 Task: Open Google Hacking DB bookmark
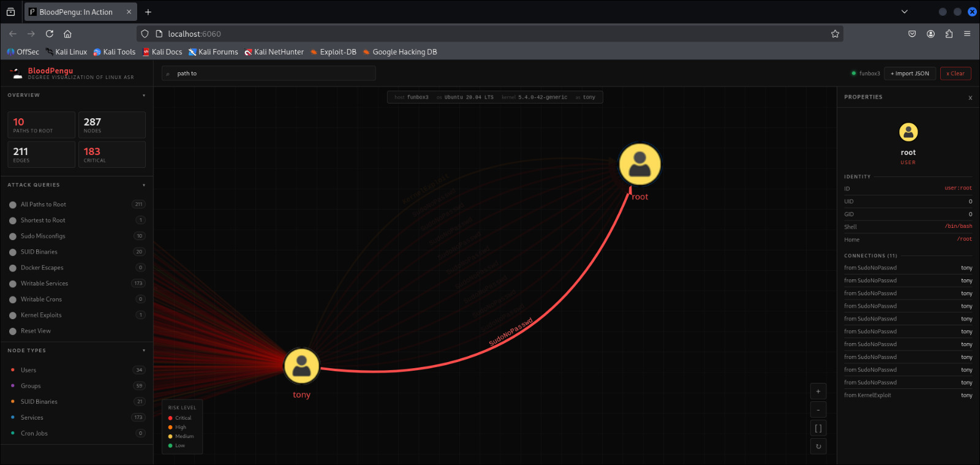[x=400, y=52]
